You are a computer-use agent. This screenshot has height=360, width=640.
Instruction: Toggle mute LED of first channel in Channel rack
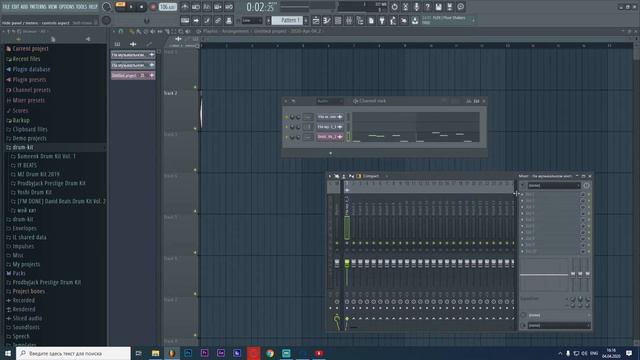(287, 117)
